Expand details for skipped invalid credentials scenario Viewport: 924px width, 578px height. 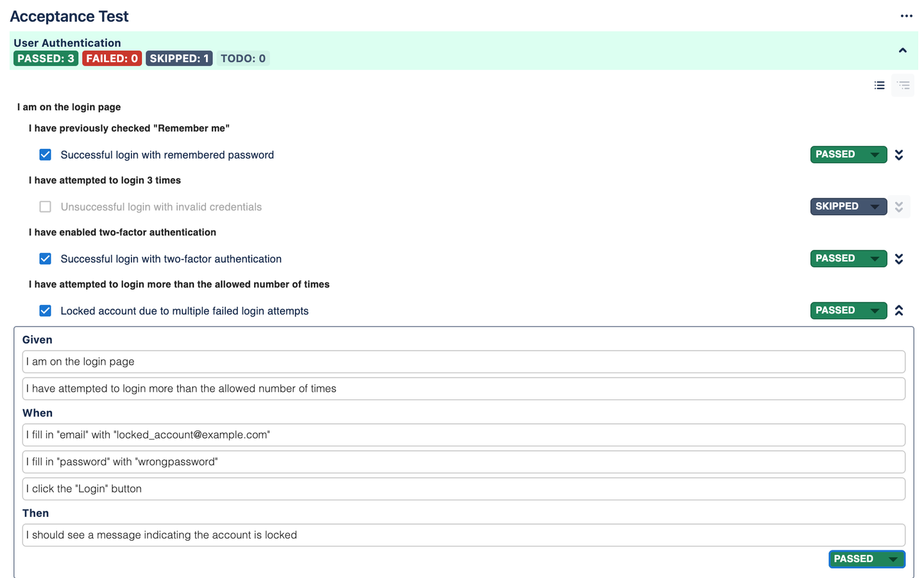tap(899, 207)
